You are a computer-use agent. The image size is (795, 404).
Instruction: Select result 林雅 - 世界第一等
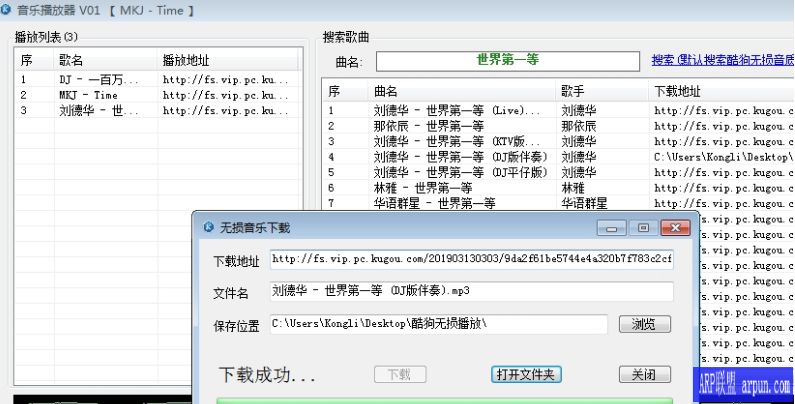(x=559, y=188)
